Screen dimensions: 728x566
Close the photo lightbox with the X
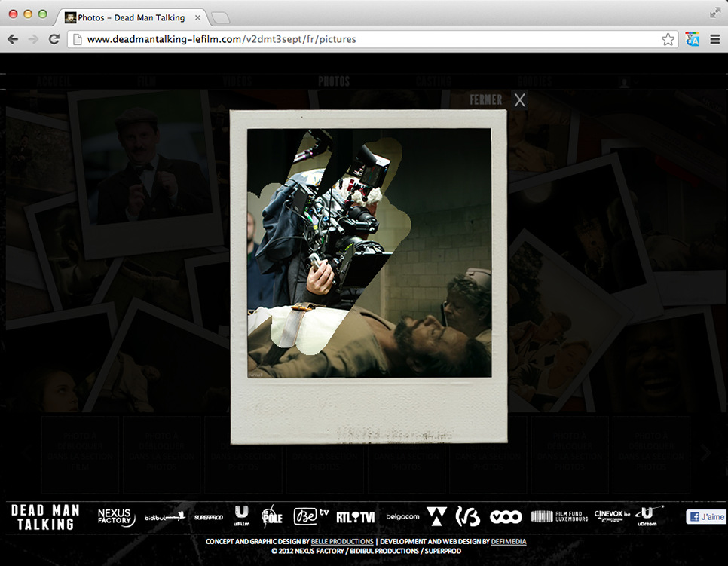519,100
